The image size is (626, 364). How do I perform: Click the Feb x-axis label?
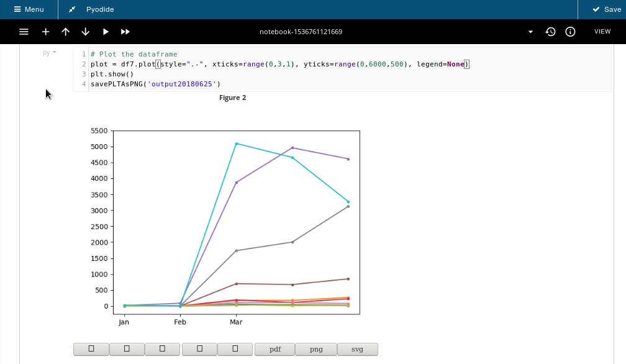(180, 322)
